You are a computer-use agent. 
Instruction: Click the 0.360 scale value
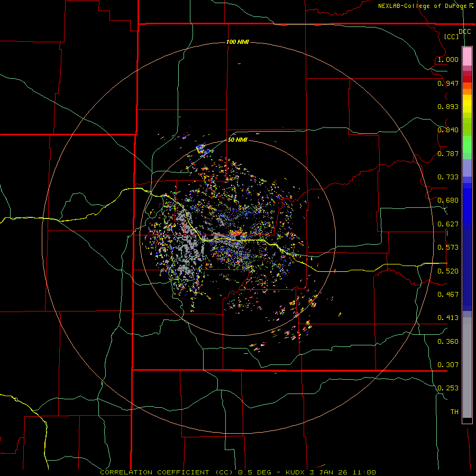point(448,342)
